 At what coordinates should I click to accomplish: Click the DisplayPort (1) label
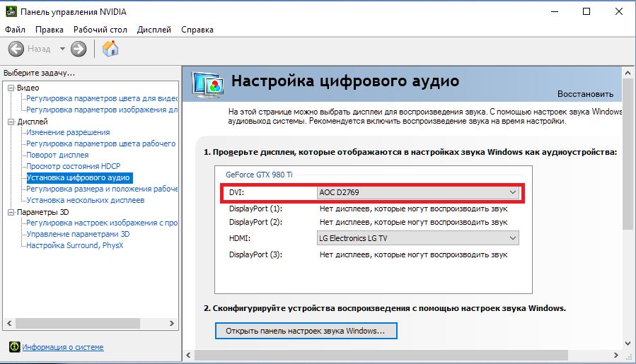click(255, 209)
